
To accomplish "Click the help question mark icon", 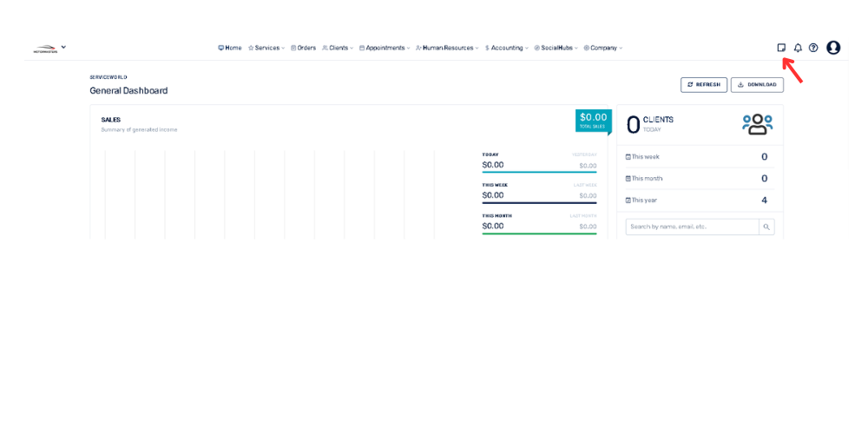I will tap(813, 48).
